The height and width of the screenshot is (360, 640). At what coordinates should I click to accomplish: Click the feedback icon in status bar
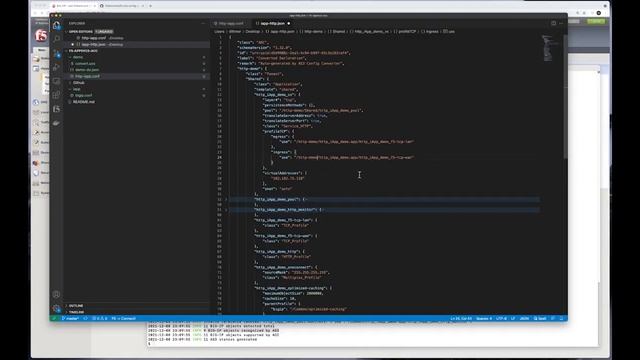(553, 318)
